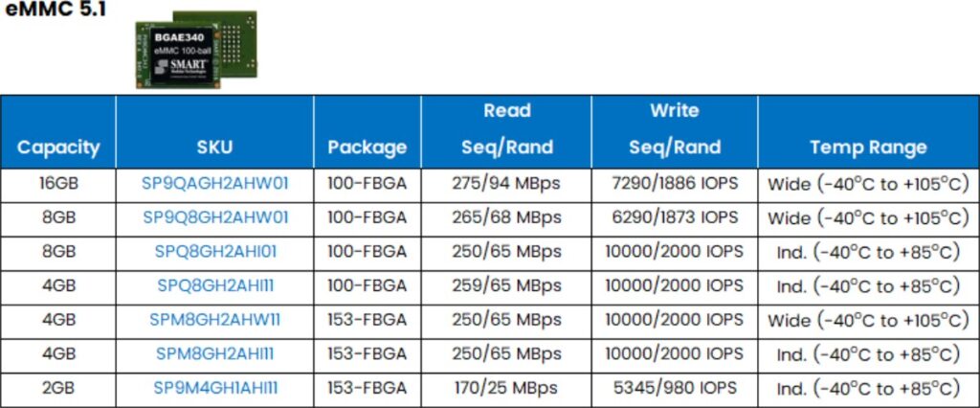Open SKU link SP9Q8GH2AHW01
Screen dimensions: 980x408
point(215,217)
